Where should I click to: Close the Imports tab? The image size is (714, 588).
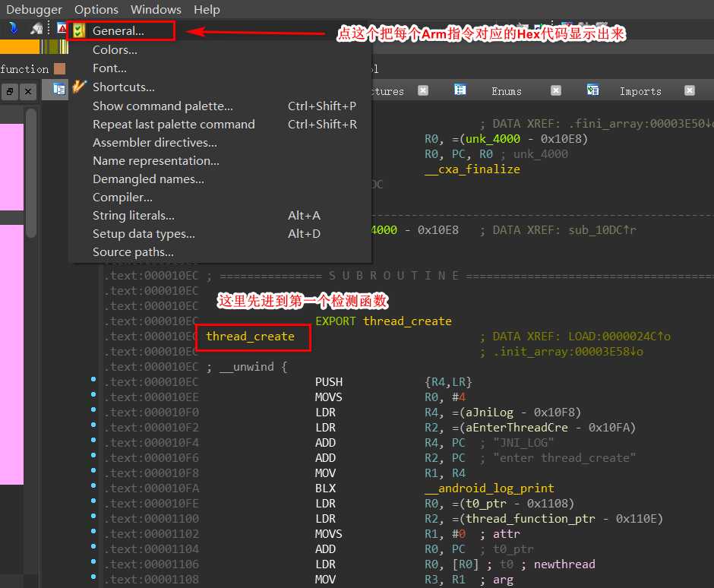point(690,90)
